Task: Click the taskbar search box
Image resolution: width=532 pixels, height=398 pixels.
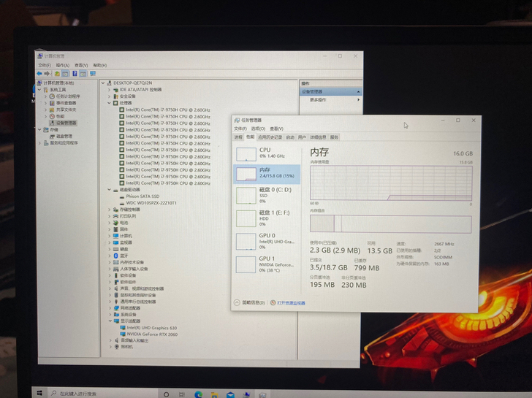Action: click(x=103, y=394)
